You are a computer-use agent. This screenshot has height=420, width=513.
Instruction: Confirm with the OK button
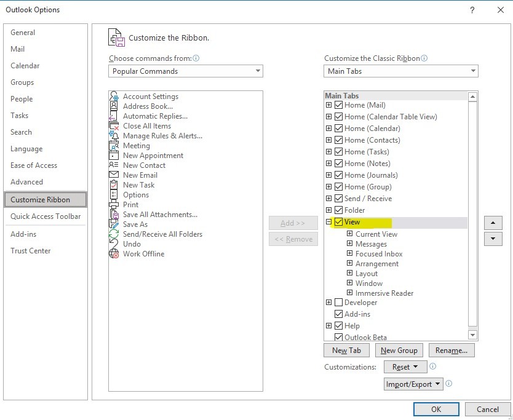click(x=436, y=409)
